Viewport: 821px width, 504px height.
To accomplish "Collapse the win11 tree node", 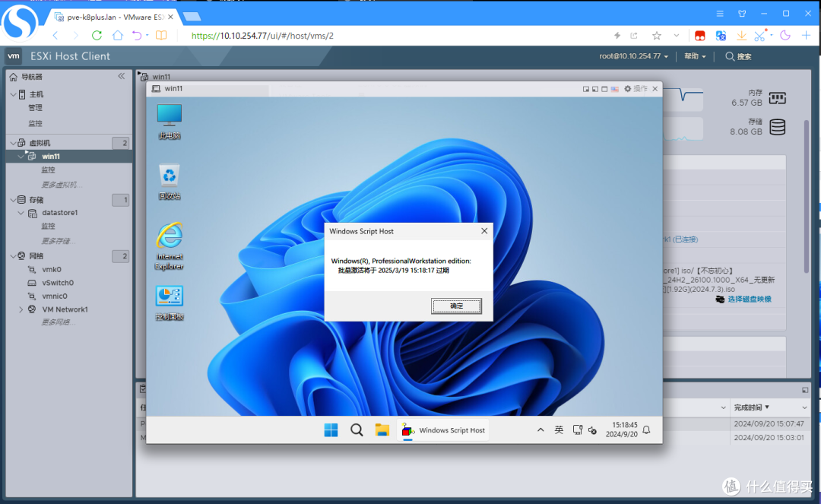I will [x=21, y=156].
